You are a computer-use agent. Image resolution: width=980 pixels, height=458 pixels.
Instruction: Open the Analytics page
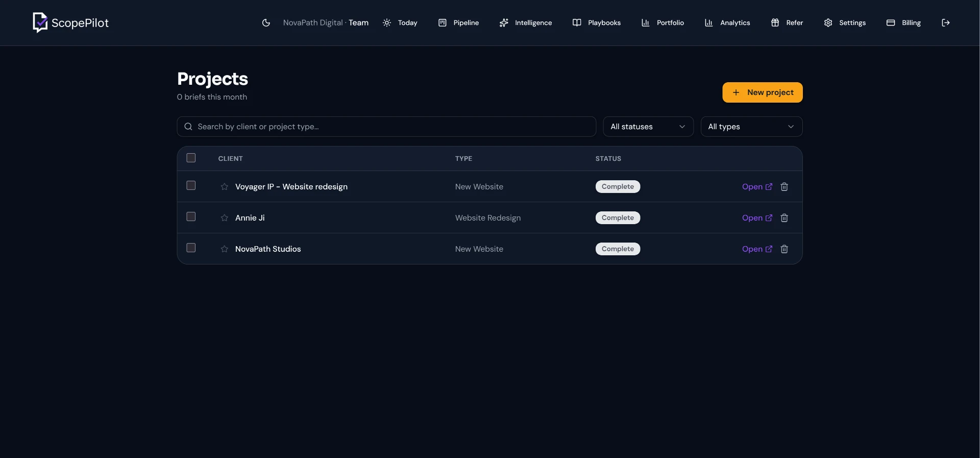point(727,22)
